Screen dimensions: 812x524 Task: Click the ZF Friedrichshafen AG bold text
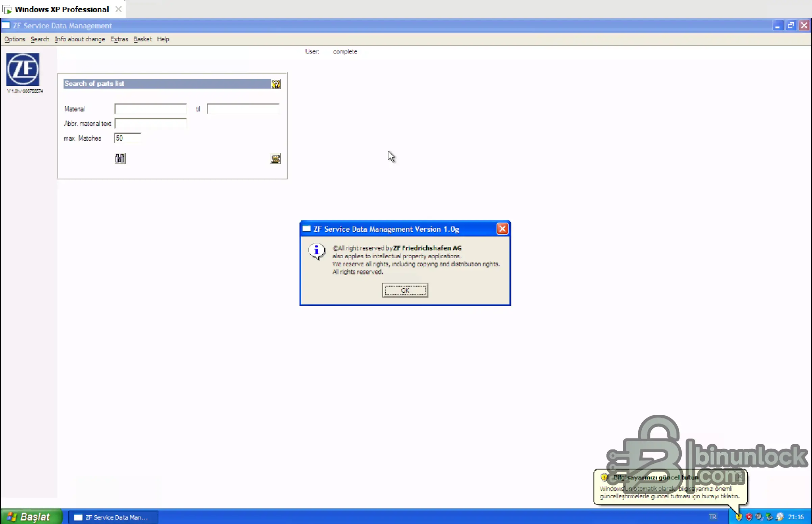pyautogui.click(x=427, y=248)
